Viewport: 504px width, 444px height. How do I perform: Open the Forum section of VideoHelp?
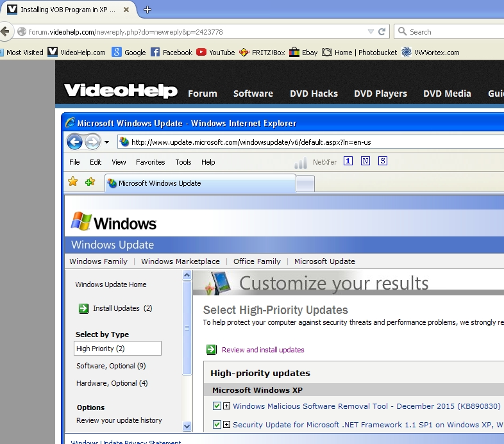point(203,94)
